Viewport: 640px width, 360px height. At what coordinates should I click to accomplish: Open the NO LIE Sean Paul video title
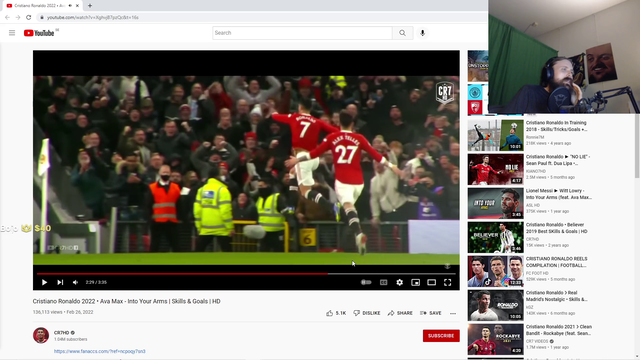pos(558,160)
